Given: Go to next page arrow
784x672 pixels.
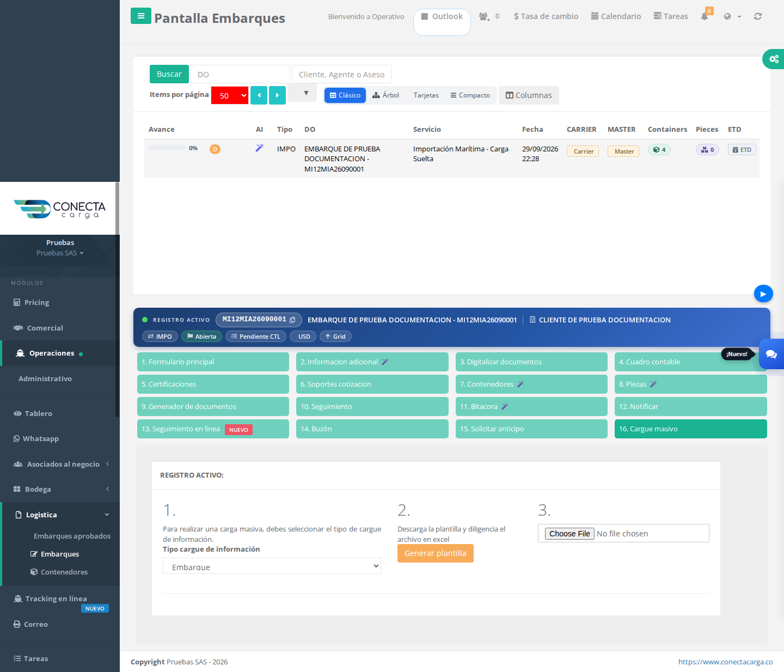Looking at the screenshot, I should click(277, 95).
